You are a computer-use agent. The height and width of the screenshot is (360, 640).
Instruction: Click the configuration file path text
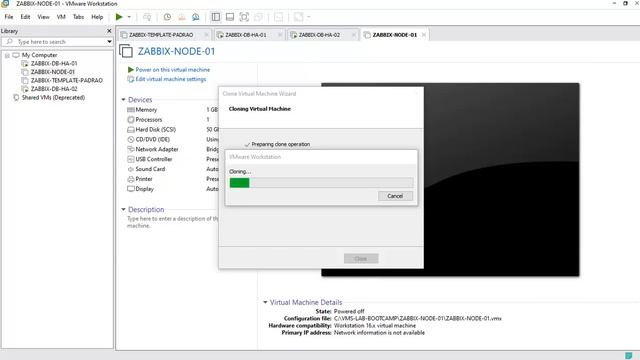coord(418,319)
